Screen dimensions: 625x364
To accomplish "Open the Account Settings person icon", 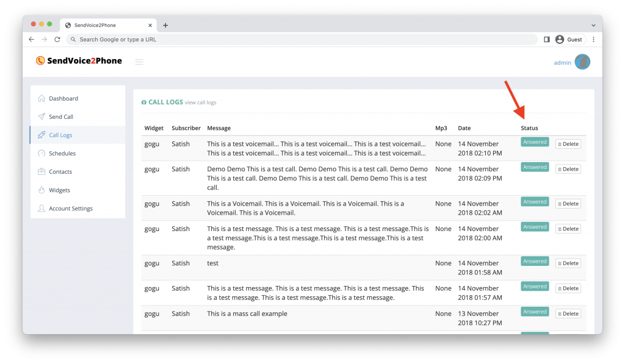I will click(42, 209).
